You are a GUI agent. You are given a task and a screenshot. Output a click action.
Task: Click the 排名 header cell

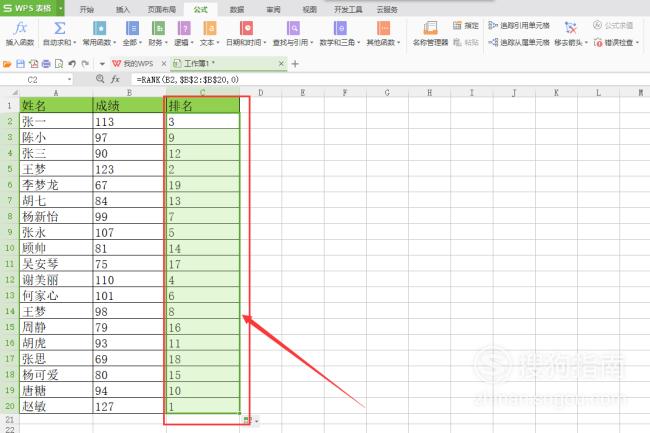[203, 105]
